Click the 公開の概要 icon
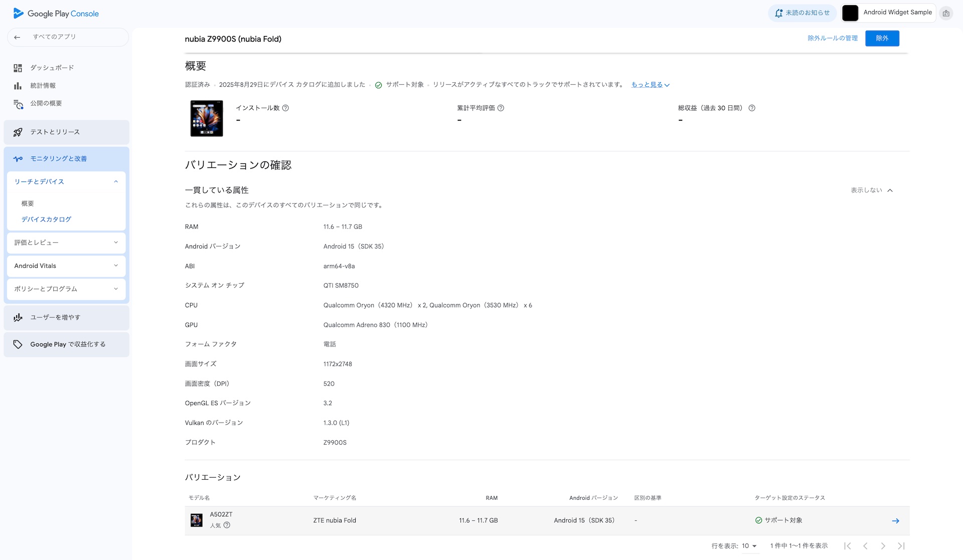 [18, 104]
